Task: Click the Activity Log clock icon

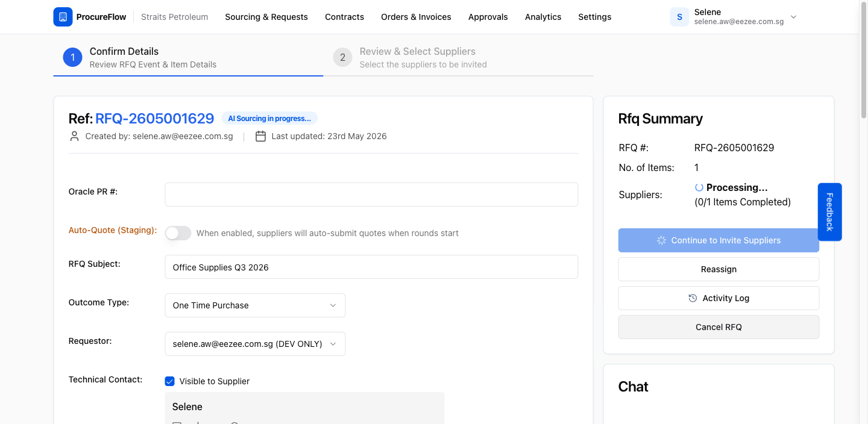Action: 693,298
